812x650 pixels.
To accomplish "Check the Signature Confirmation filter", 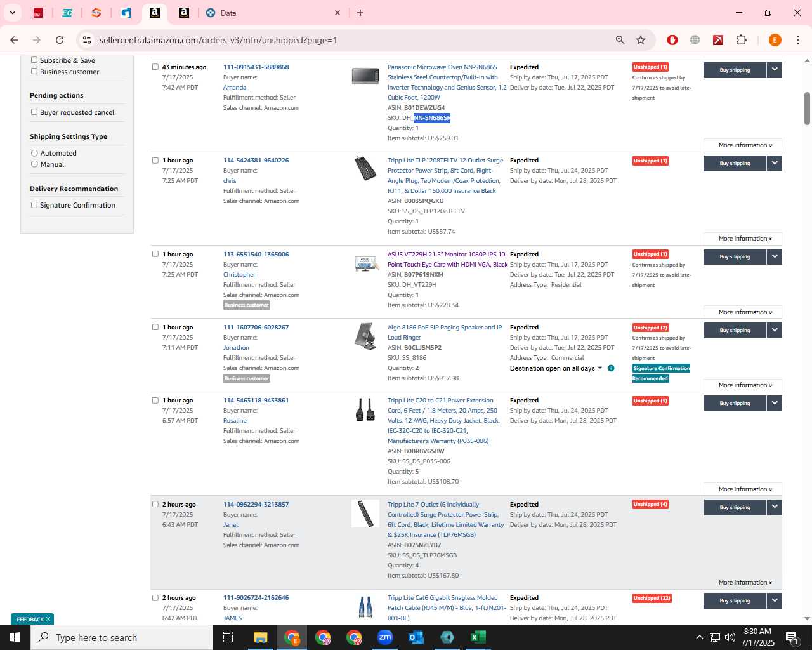I will click(x=34, y=204).
